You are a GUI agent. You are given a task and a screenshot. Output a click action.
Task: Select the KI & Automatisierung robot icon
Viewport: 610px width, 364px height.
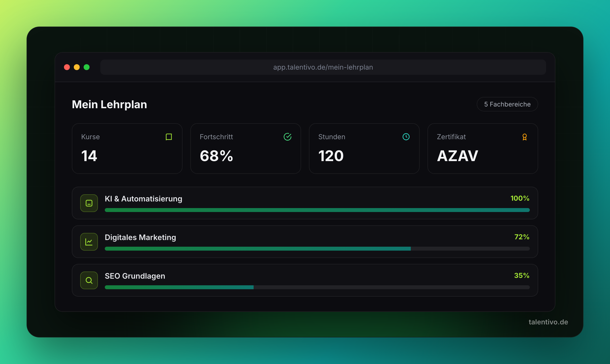(89, 203)
